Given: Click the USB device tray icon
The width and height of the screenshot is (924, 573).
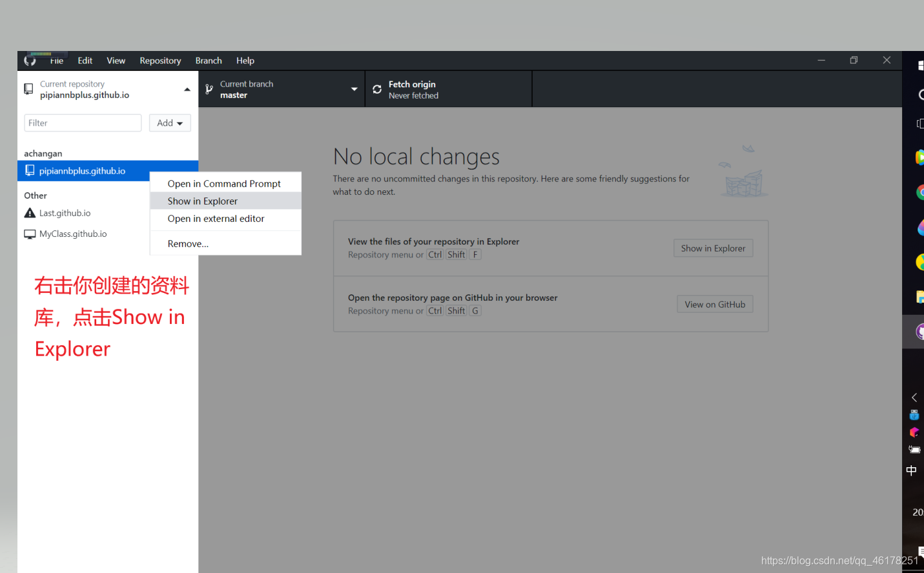Looking at the screenshot, I should 914,415.
